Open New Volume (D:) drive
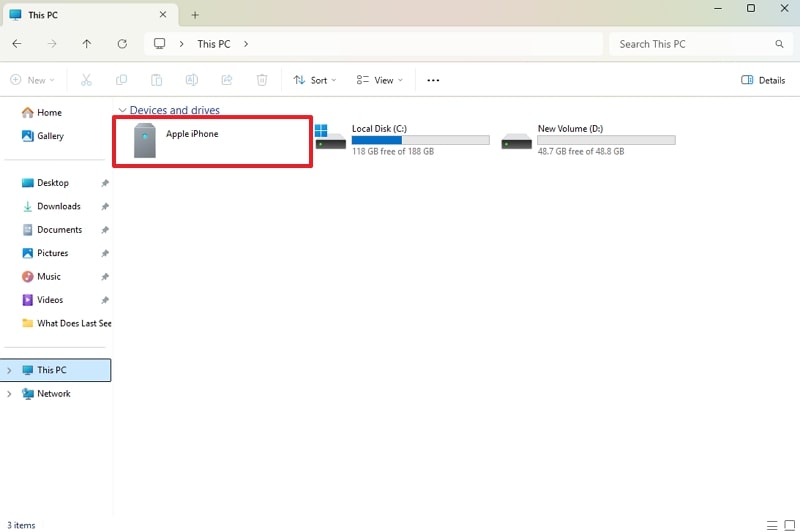This screenshot has height=532, width=800. point(588,140)
